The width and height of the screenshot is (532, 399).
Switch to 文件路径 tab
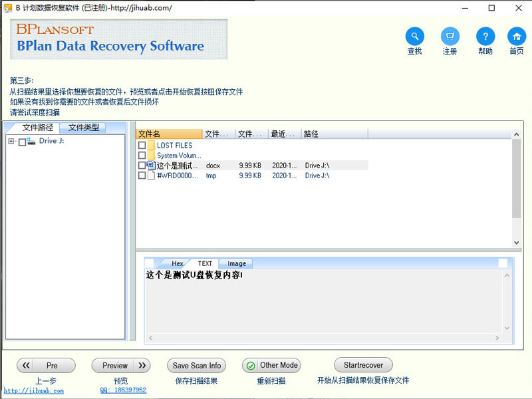[37, 128]
